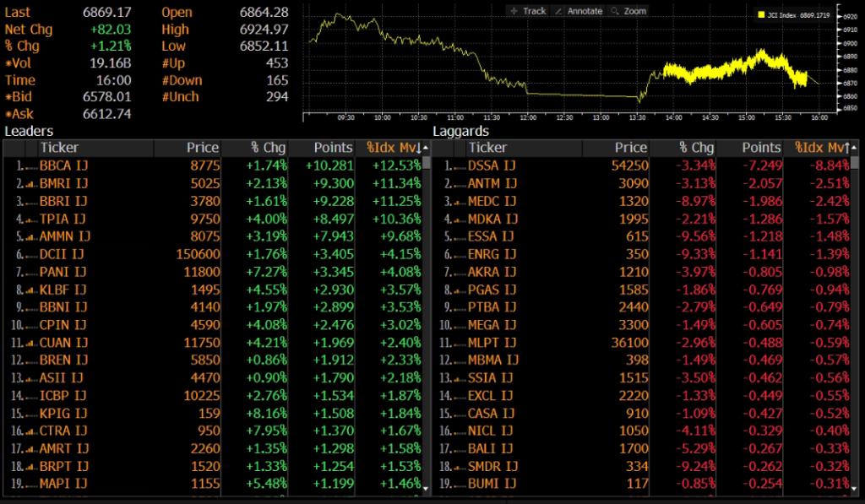The width and height of the screenshot is (865, 504).
Task: Open mini chart icon beside AKRA IJ
Action: [460, 273]
